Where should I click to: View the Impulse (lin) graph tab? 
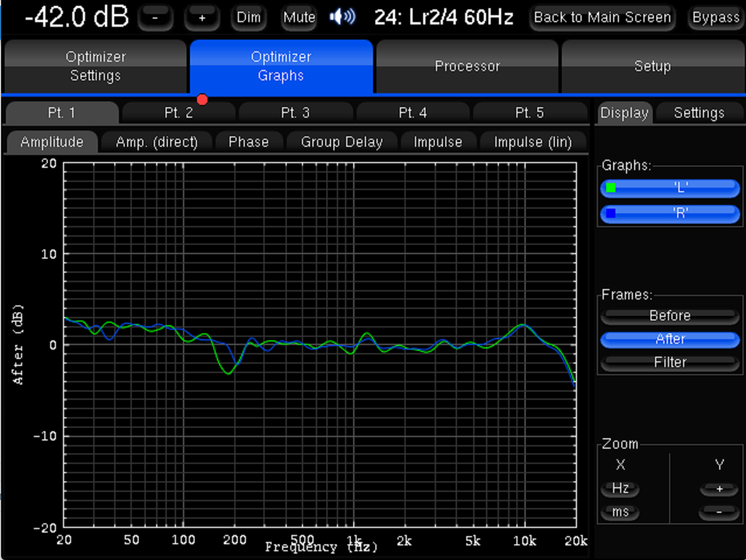click(x=533, y=142)
